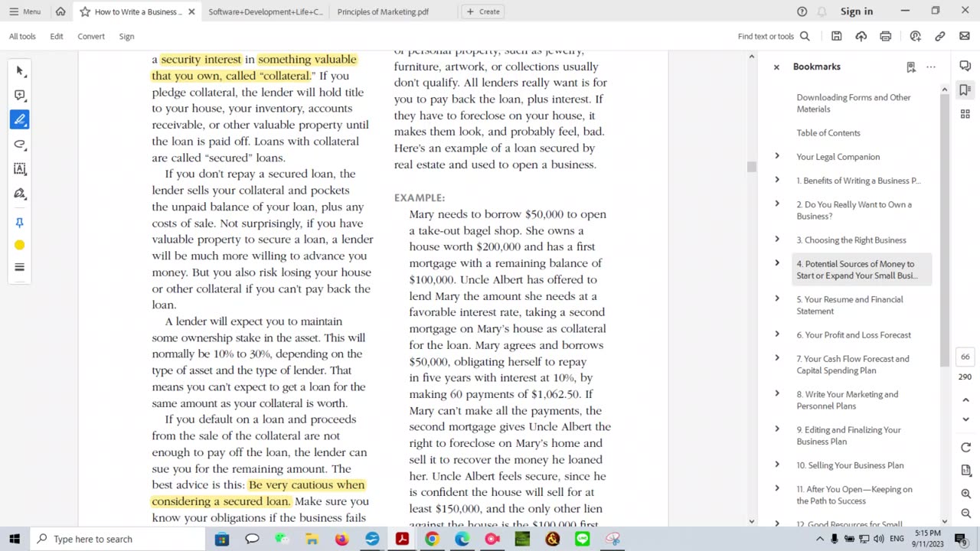The image size is (980, 551).
Task: Expand 8. Write Your Marketing and Personnel Plans
Action: 777,393
